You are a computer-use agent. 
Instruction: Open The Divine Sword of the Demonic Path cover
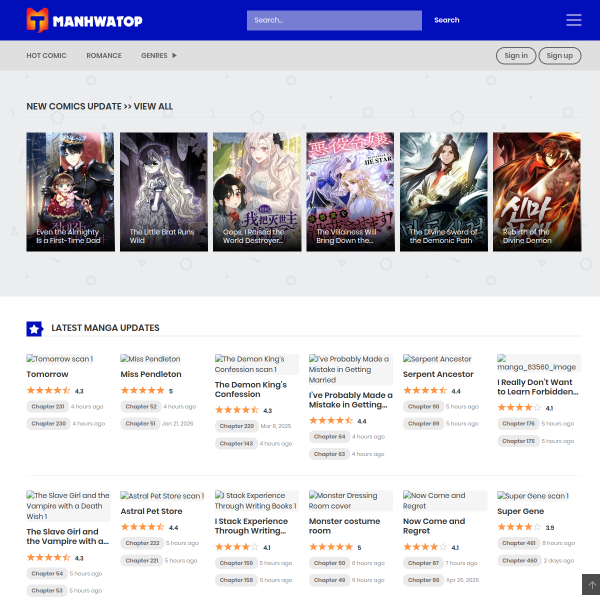pyautogui.click(x=443, y=192)
